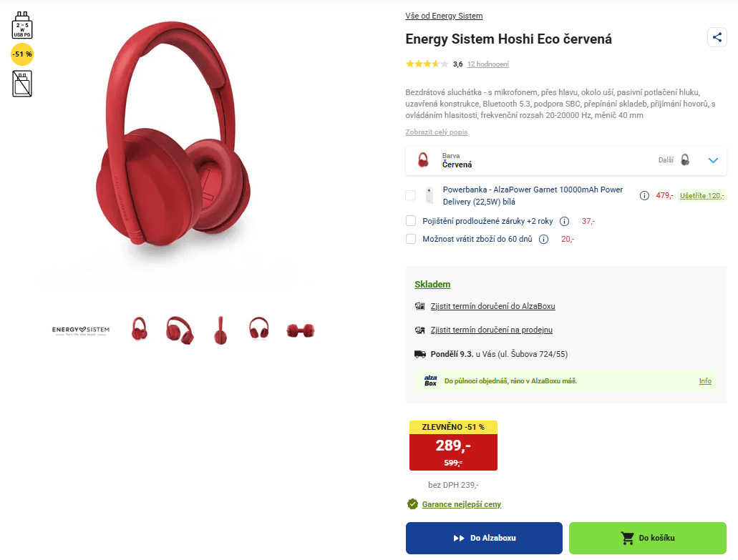Open sharing options via the share icon

717,37
